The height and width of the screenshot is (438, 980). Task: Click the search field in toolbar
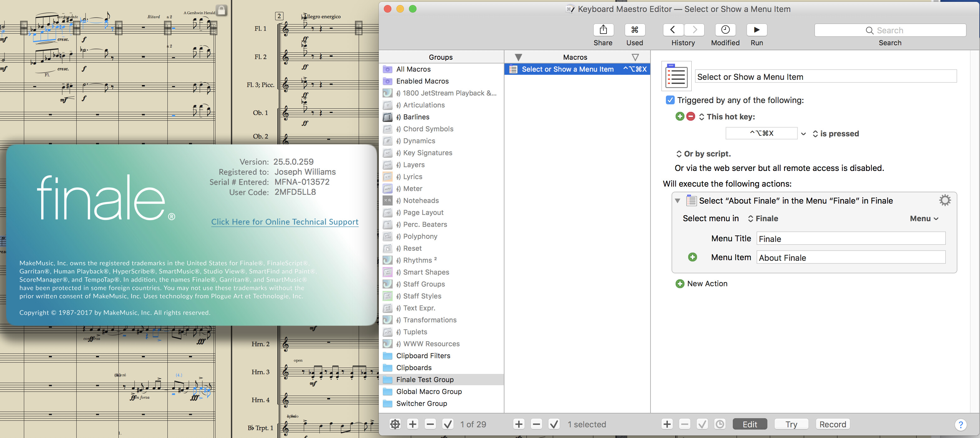(890, 30)
